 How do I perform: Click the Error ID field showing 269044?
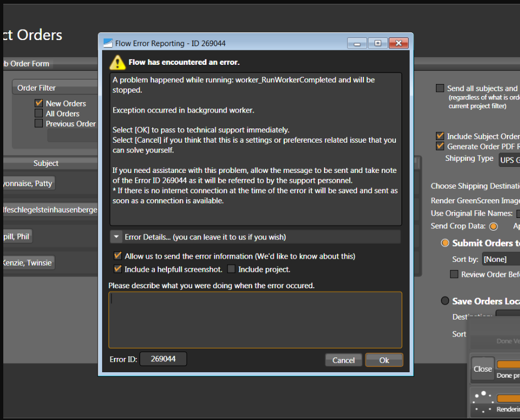point(163,359)
